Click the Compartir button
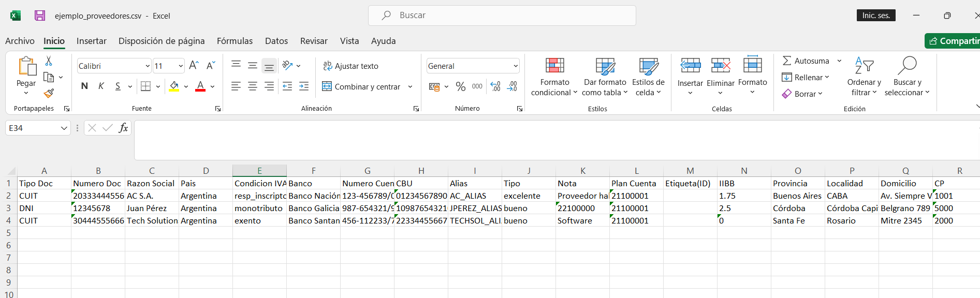The image size is (980, 298). 954,41
